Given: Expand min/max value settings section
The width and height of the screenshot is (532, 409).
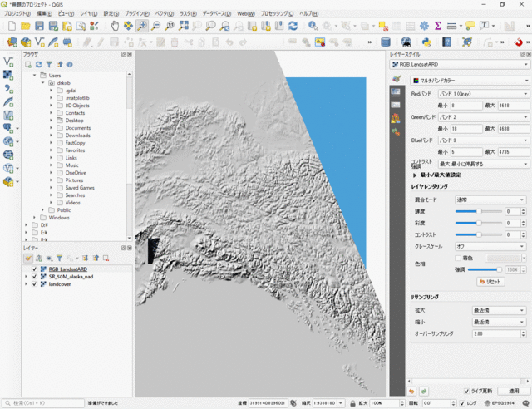Looking at the screenshot, I should point(415,175).
